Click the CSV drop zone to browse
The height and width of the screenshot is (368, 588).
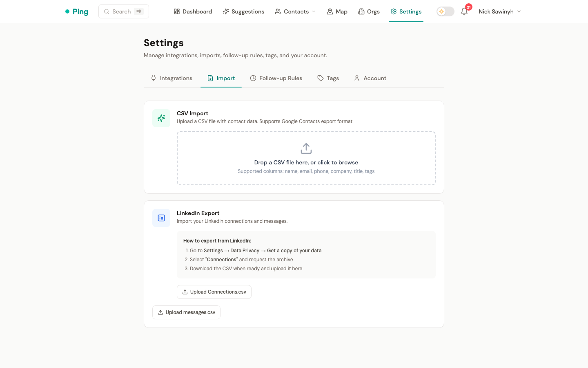point(306,158)
